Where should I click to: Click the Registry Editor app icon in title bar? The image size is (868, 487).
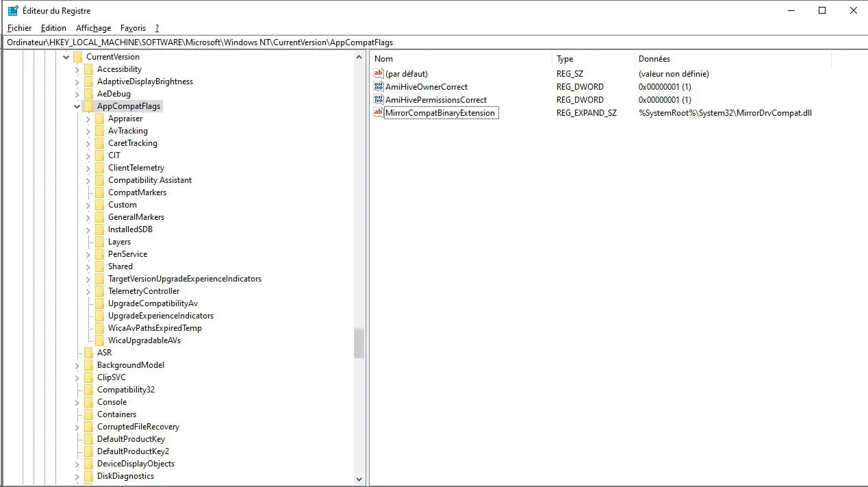pyautogui.click(x=13, y=11)
